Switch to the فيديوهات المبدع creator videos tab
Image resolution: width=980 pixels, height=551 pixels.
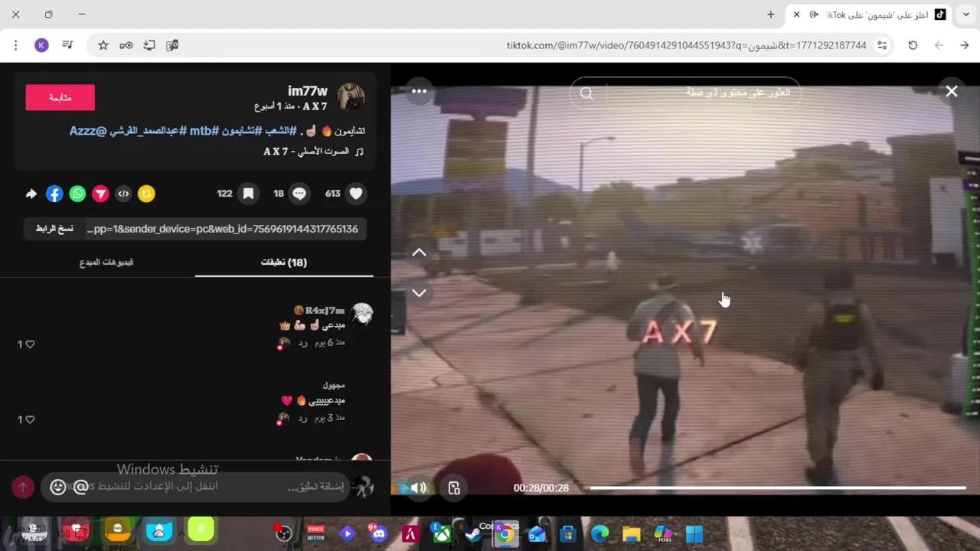click(x=106, y=262)
